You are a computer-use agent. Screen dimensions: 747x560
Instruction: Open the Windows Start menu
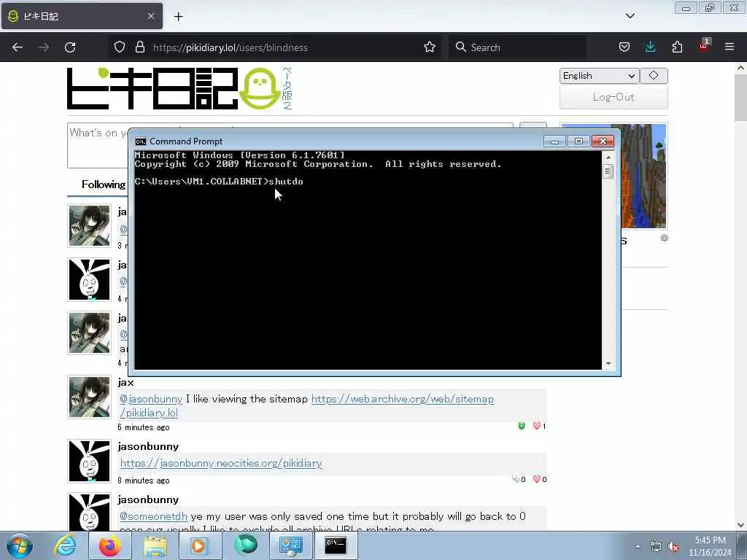20,545
